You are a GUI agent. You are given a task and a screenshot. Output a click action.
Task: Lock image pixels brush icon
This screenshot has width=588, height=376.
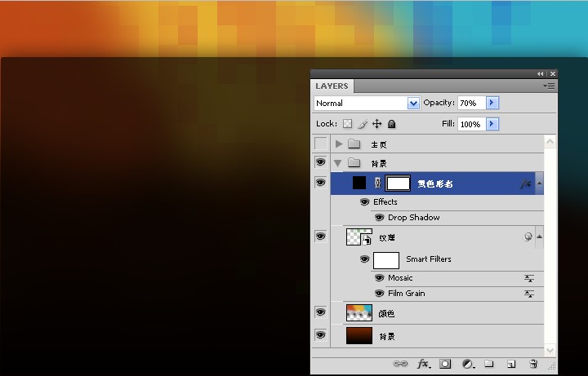tap(363, 124)
